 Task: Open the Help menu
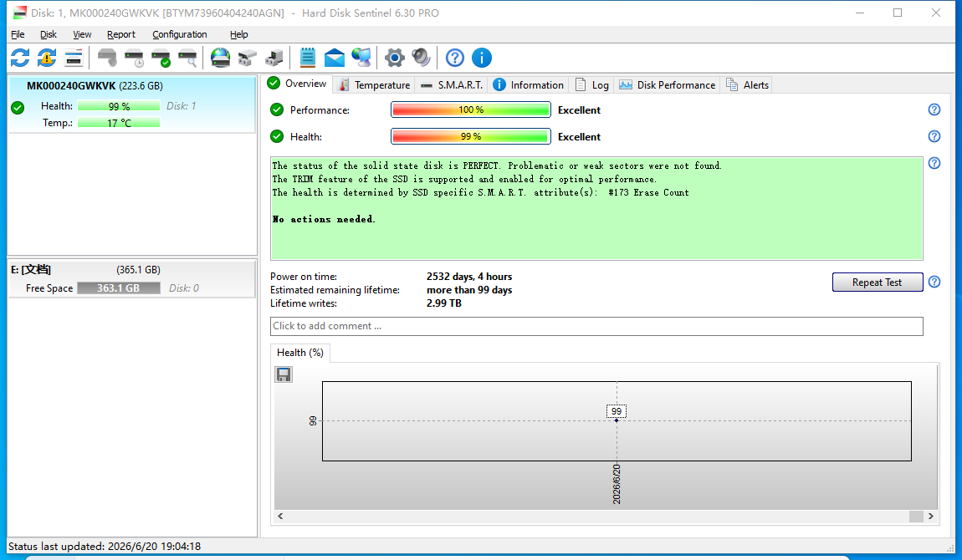[x=238, y=34]
